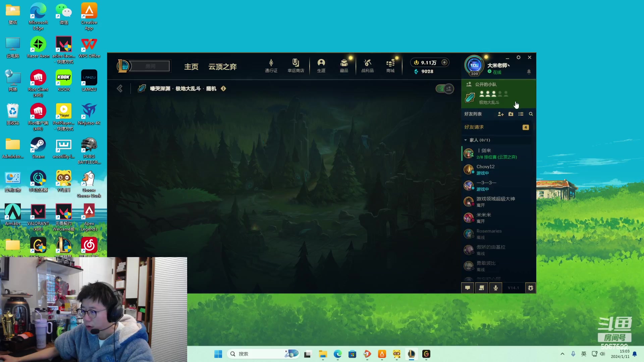Open the missions icon next to the chat button
The image size is (644, 362).
pos(481,288)
